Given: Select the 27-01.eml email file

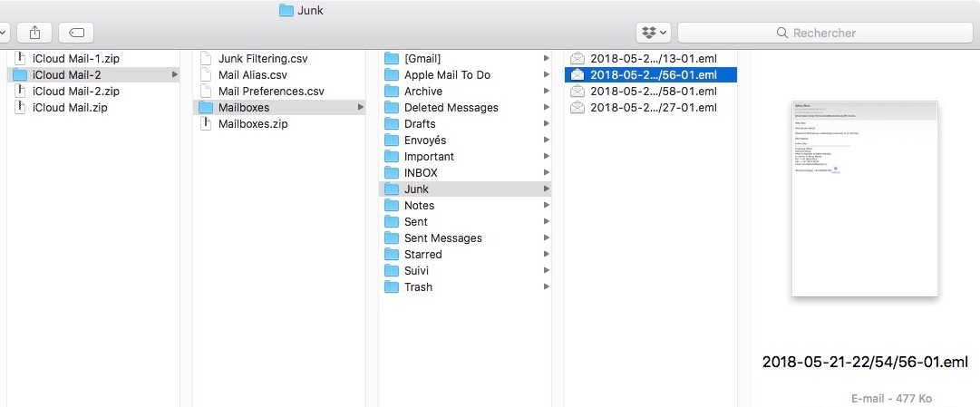Looking at the screenshot, I should coord(653,107).
